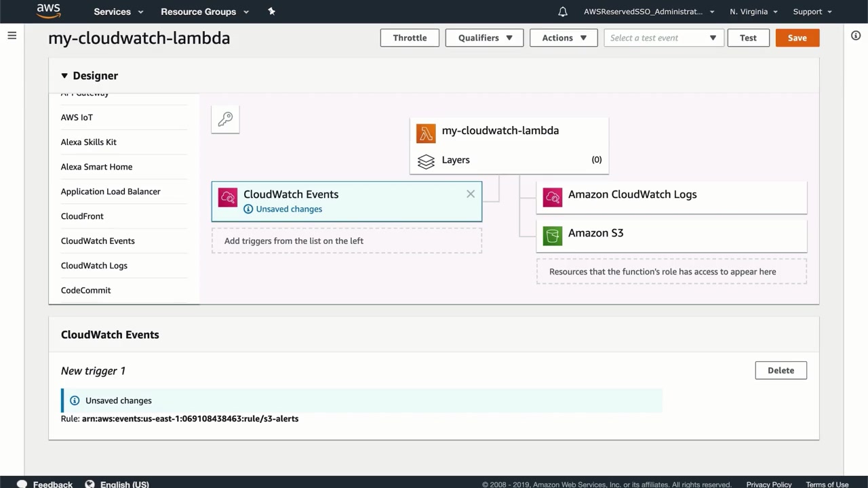Click the info icon beside Unsaved changes in trigger card
The width and height of the screenshot is (868, 488).
coord(248,209)
